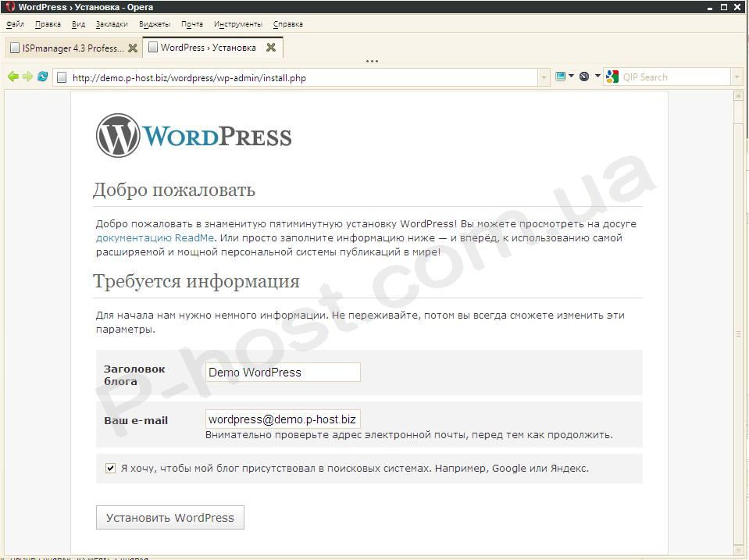Click into the QIP Search field
Image resolution: width=749 pixels, height=560 pixels.
675,77
